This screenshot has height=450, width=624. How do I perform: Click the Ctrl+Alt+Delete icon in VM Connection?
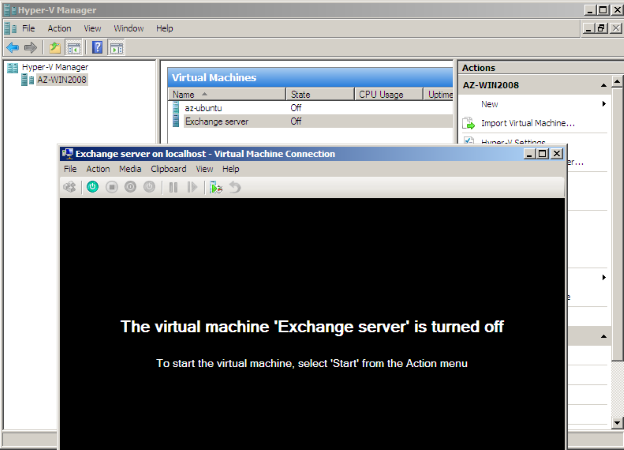[70, 187]
